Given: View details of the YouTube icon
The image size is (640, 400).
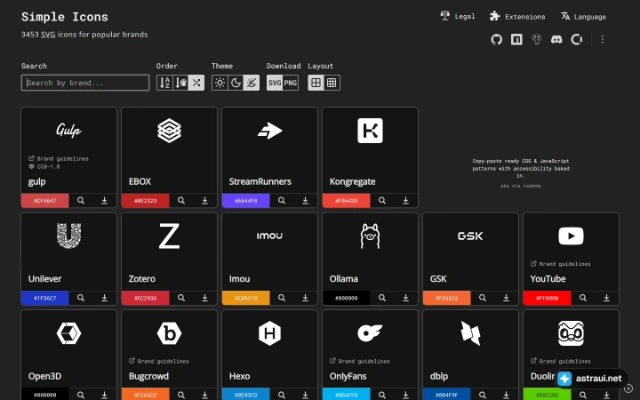Looking at the screenshot, I should click(583, 298).
